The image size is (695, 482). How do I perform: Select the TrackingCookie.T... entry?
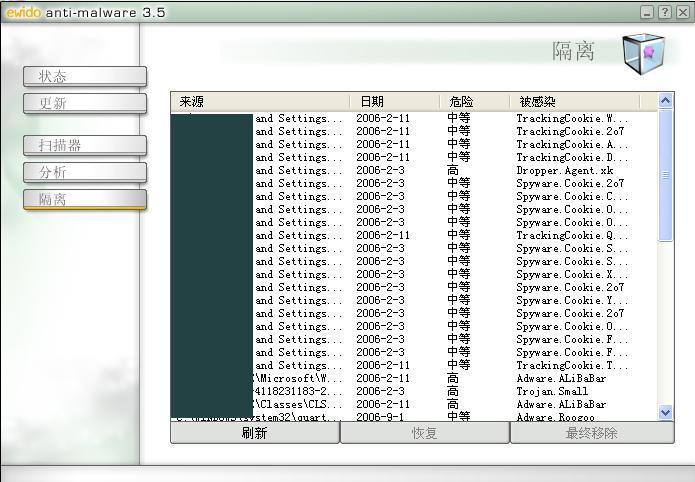click(572, 365)
